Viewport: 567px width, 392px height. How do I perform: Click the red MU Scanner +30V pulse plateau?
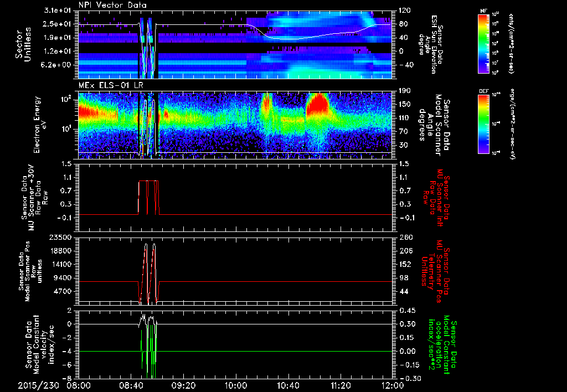pyautogui.click(x=148, y=181)
